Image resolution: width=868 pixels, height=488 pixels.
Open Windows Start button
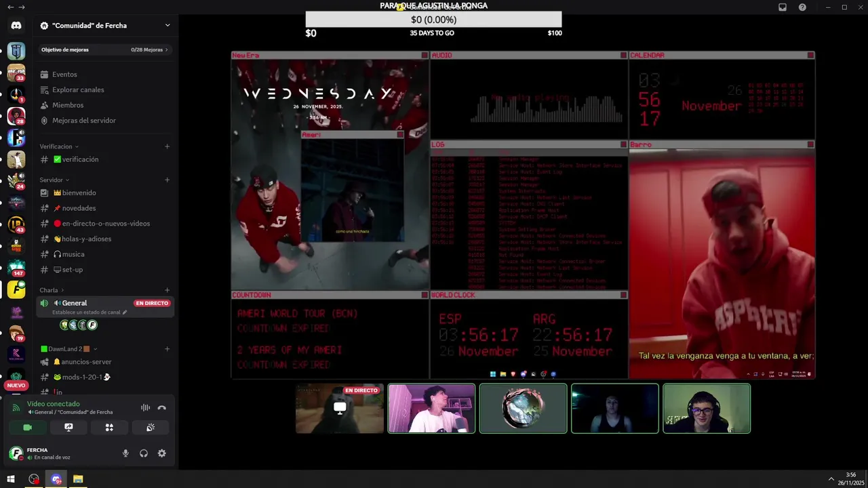pos(11,479)
